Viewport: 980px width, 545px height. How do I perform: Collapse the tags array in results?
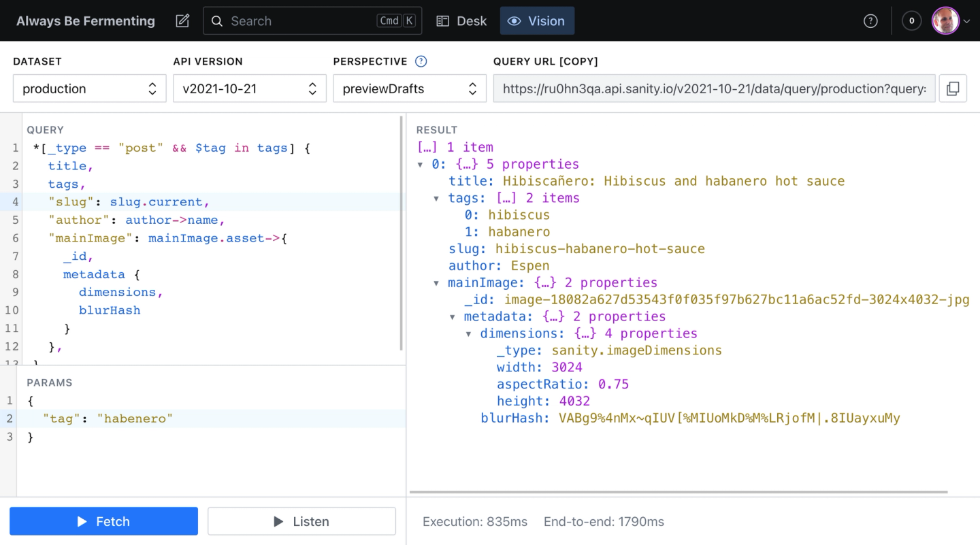436,198
